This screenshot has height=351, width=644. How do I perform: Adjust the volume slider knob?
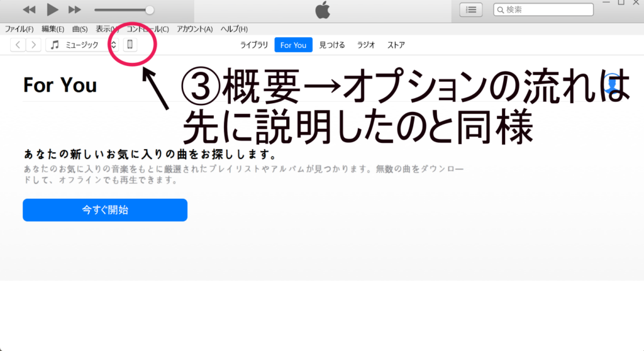pos(150,10)
